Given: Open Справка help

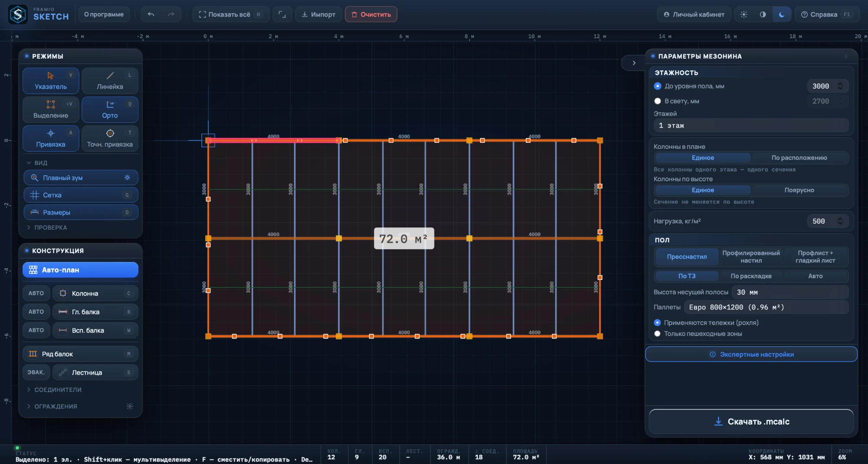Looking at the screenshot, I should point(826,14).
